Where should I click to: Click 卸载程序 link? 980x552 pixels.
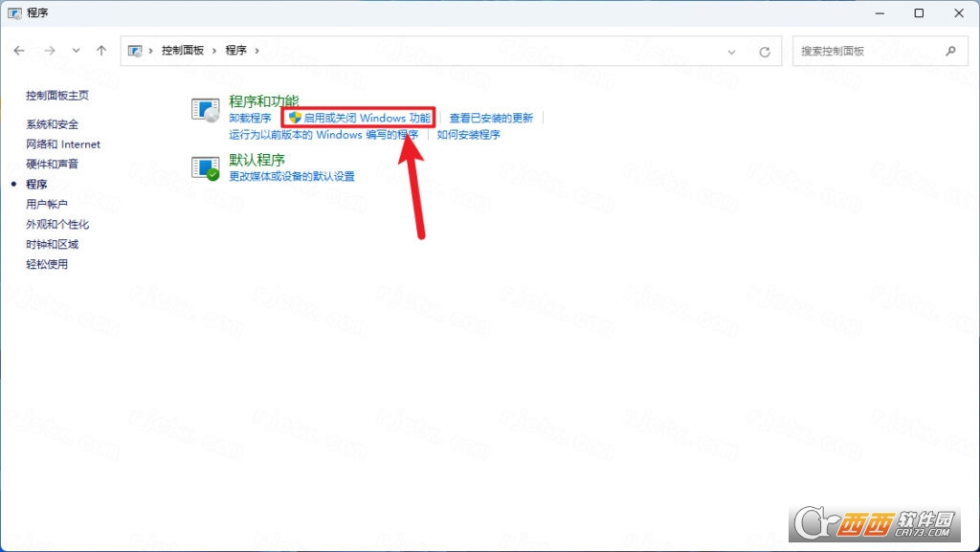click(x=250, y=118)
